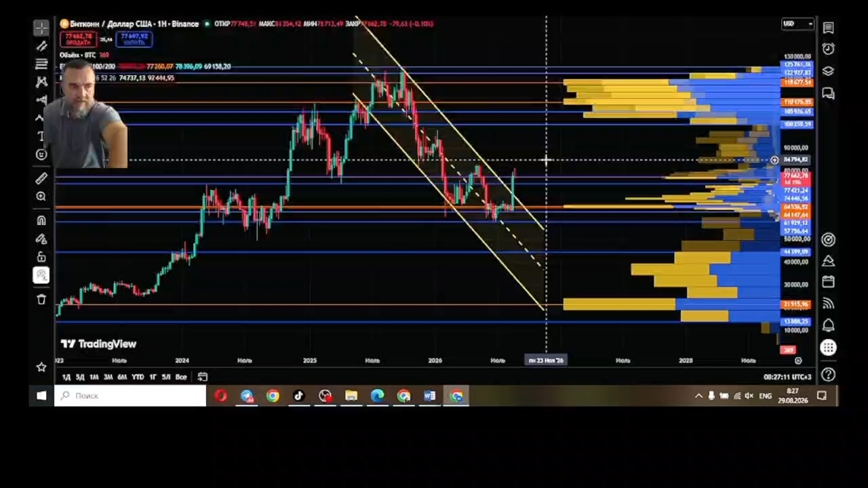Open Microsoft Edge from taskbar
The image size is (868, 488).
click(x=378, y=396)
